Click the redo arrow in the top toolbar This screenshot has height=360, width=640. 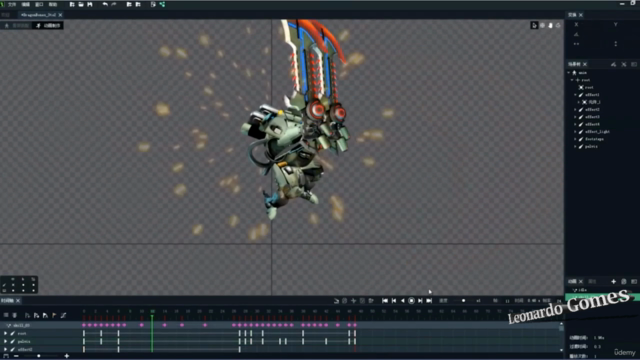pyautogui.click(x=114, y=4)
